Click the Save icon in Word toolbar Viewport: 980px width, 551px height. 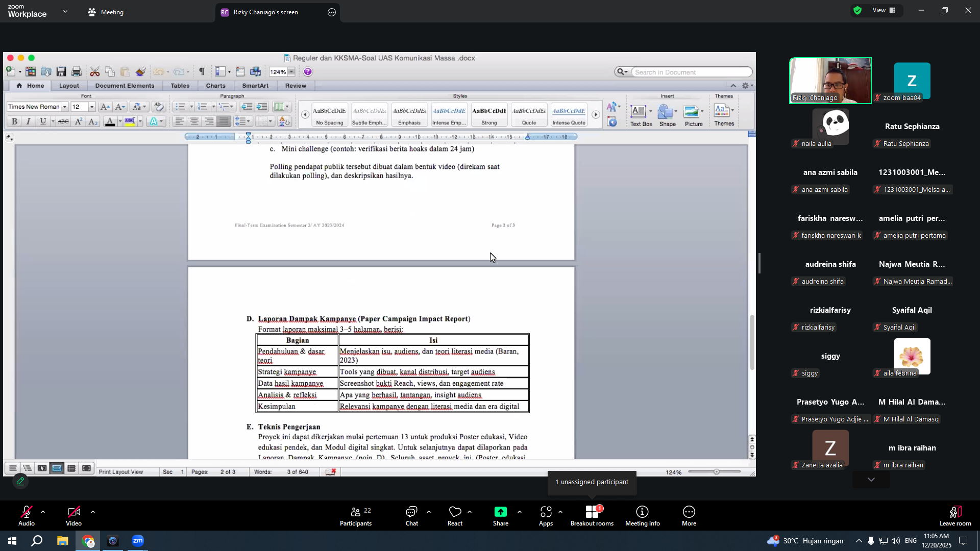[x=61, y=72]
